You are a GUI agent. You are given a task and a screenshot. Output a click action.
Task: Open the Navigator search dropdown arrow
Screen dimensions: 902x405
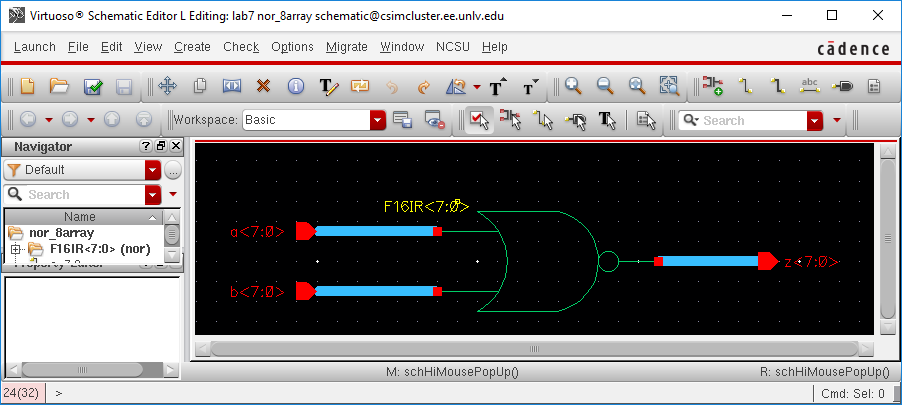pos(153,194)
